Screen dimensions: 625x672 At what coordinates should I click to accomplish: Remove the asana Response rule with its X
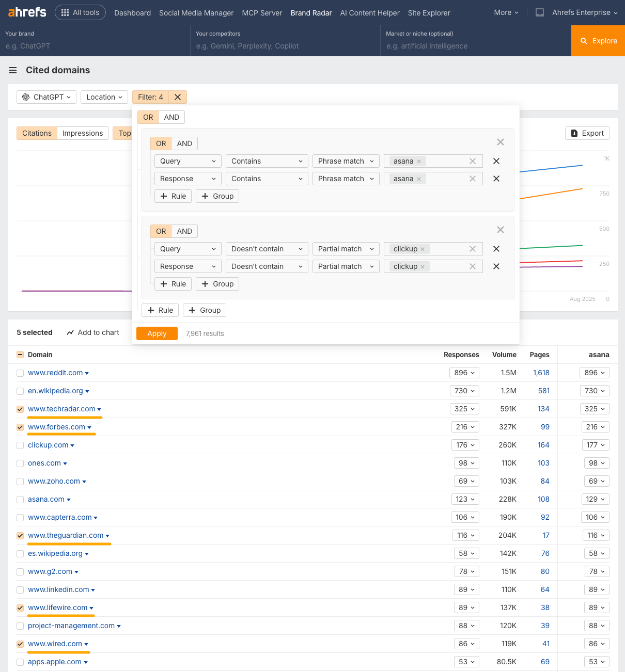496,179
